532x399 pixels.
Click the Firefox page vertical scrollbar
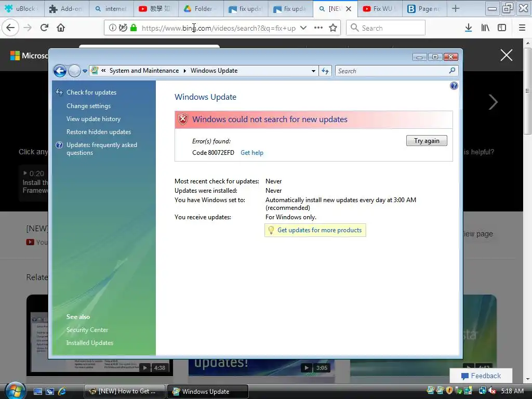[528, 91]
